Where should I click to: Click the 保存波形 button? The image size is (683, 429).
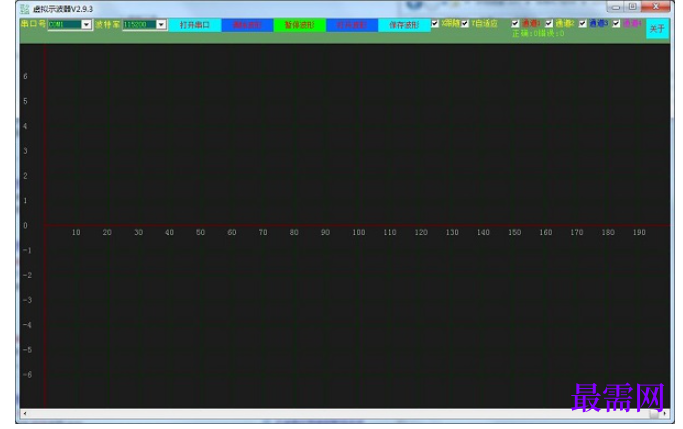coord(404,25)
